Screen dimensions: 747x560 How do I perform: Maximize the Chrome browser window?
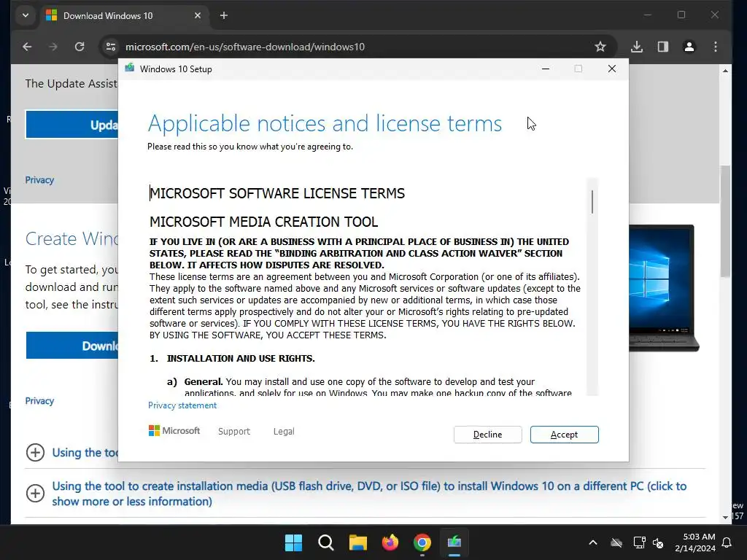[x=681, y=15]
